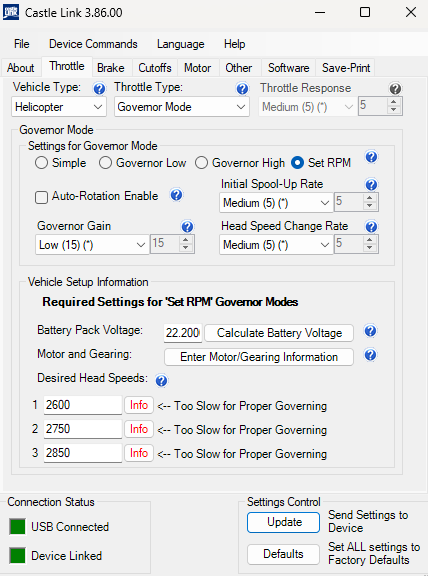Expand the Vehicle Type Helicopter dropdown

59,107
